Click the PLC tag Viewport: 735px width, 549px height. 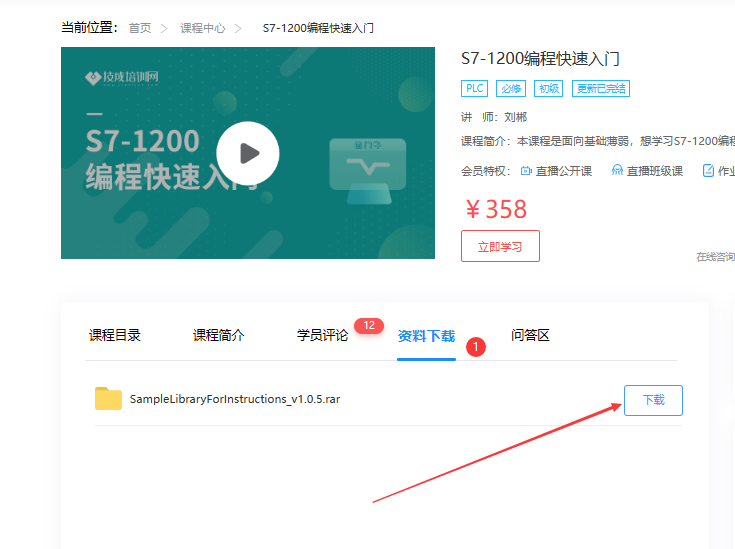[x=474, y=89]
